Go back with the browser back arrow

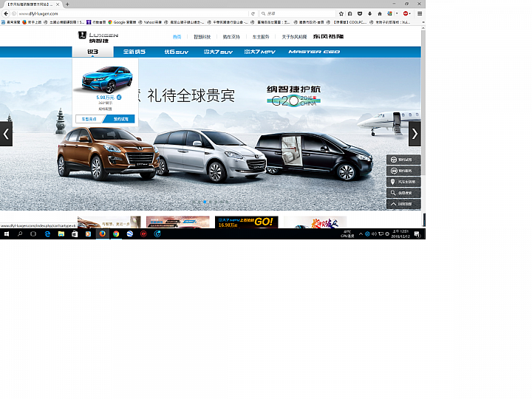click(x=6, y=13)
